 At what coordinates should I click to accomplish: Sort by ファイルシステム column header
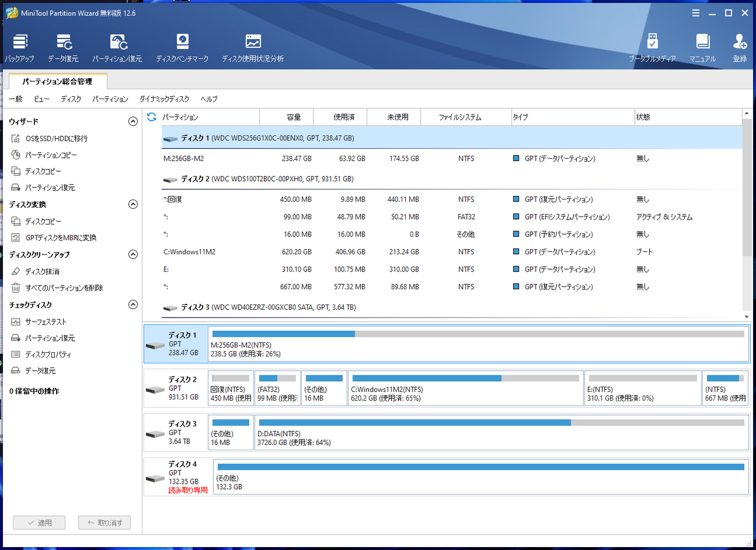(466, 117)
